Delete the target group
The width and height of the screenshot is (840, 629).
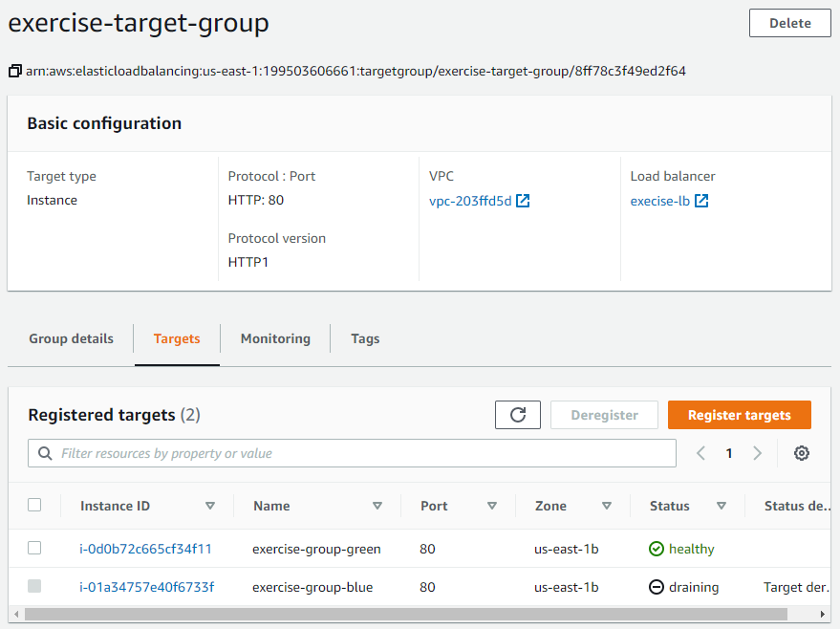(x=790, y=23)
